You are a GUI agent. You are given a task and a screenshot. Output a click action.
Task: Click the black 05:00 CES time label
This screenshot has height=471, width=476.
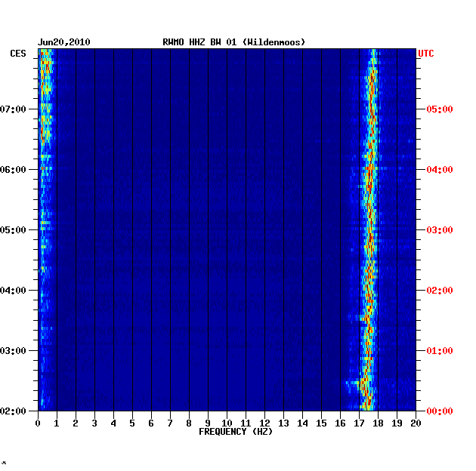13,230
